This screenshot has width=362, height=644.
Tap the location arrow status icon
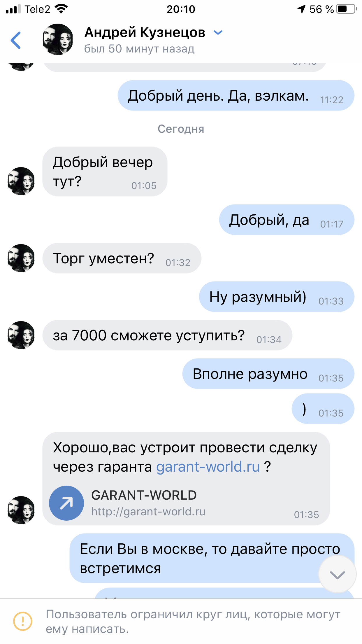tap(301, 9)
